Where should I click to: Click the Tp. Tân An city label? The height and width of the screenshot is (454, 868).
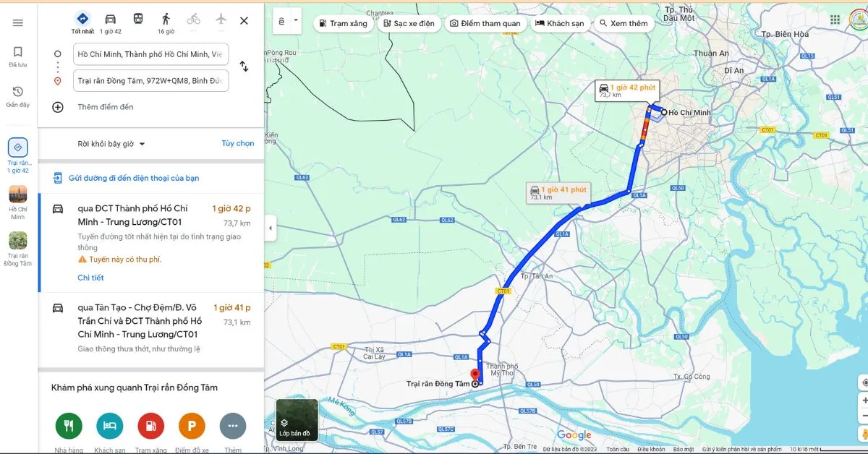(x=536, y=276)
